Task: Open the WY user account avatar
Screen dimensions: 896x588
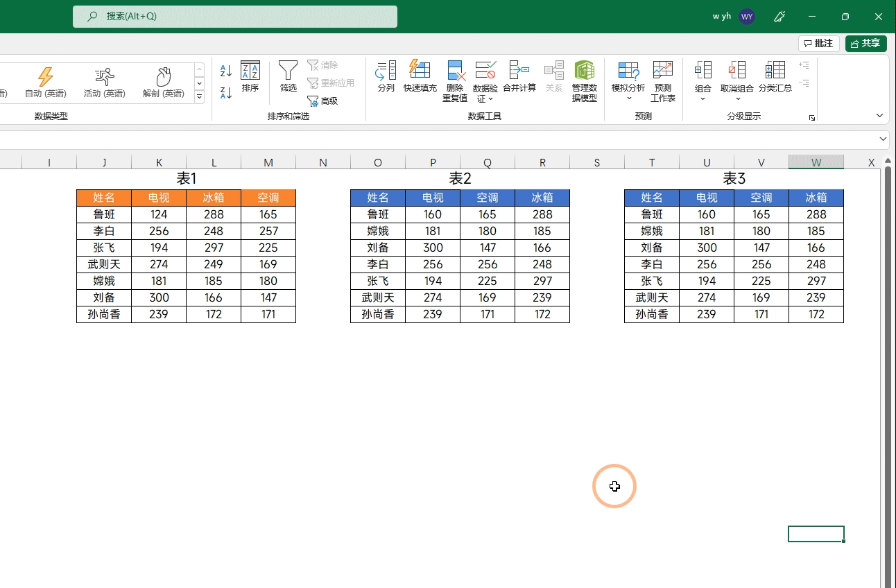Action: tap(747, 17)
